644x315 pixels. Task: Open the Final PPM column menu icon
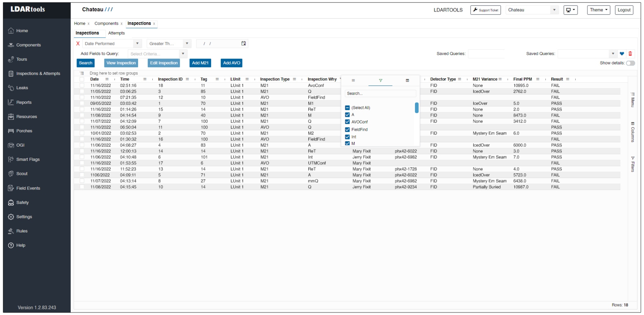tap(537, 79)
